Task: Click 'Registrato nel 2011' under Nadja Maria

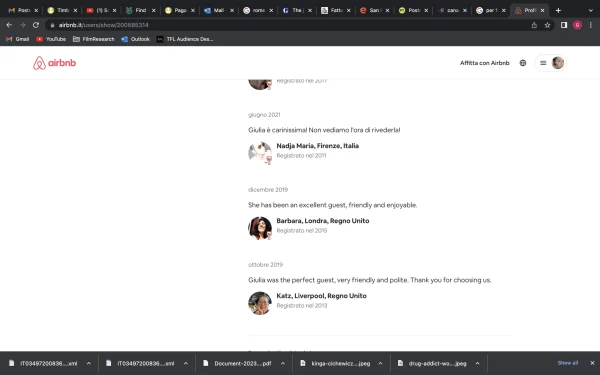Action: (301, 156)
